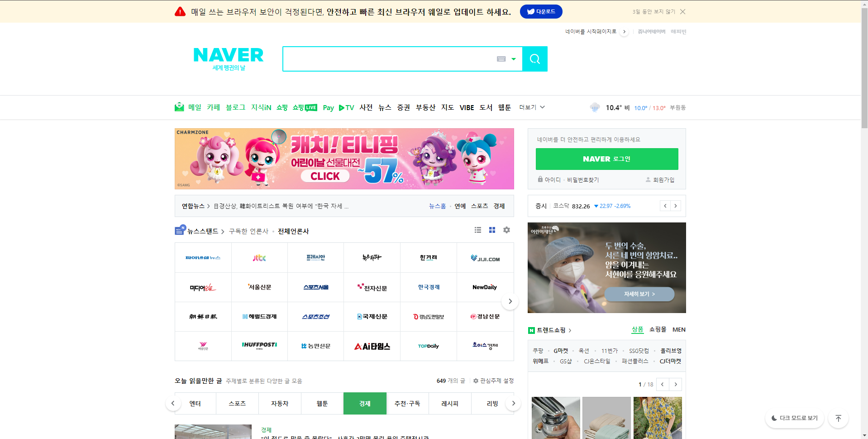Open the 비밀번호찾기 link
This screenshot has height=439, width=868.
(x=583, y=180)
